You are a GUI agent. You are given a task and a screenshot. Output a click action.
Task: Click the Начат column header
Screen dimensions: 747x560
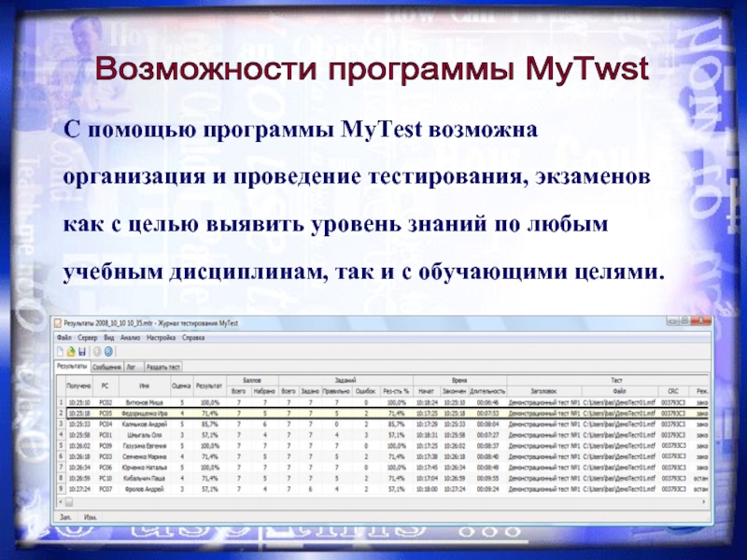(427, 391)
